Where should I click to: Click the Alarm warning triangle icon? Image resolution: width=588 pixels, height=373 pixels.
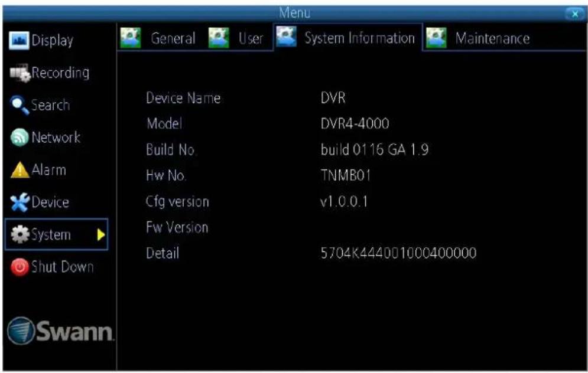pyautogui.click(x=20, y=170)
